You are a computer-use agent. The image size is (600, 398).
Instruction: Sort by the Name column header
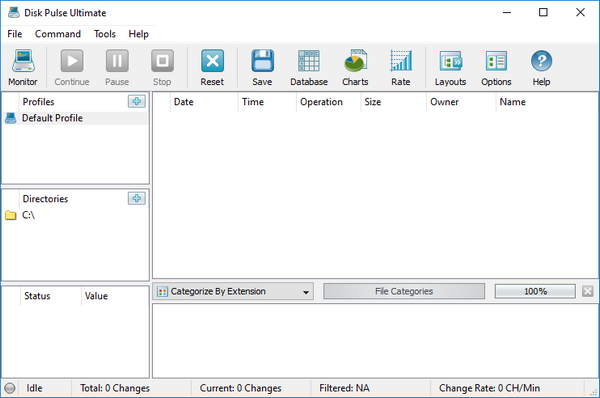[x=547, y=102]
